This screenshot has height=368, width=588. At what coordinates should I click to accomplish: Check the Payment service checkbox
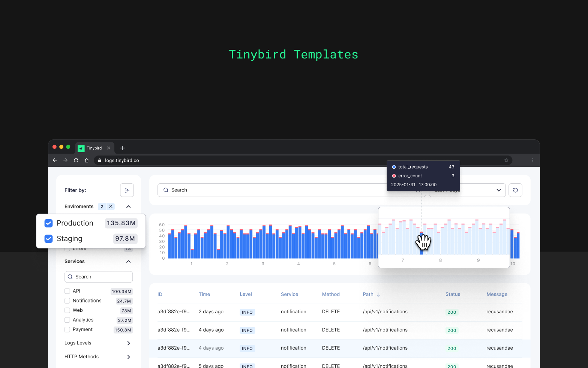tap(67, 330)
